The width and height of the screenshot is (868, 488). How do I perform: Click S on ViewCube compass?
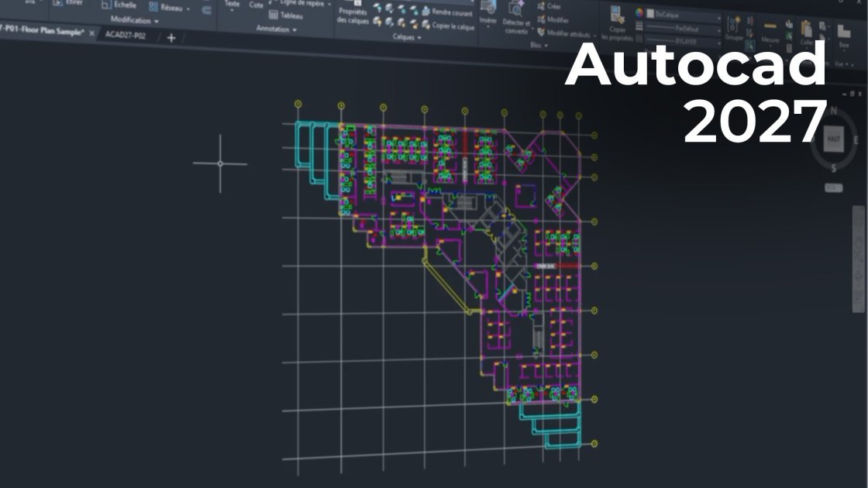834,167
